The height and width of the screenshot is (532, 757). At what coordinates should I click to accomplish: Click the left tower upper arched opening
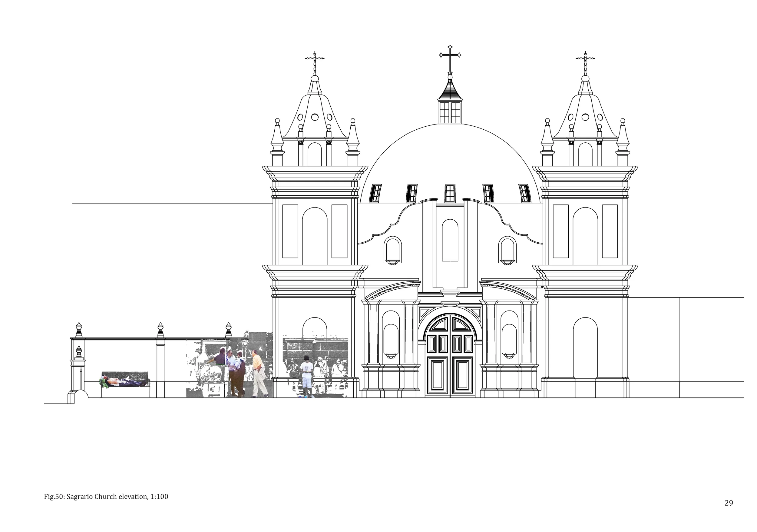pyautogui.click(x=315, y=236)
